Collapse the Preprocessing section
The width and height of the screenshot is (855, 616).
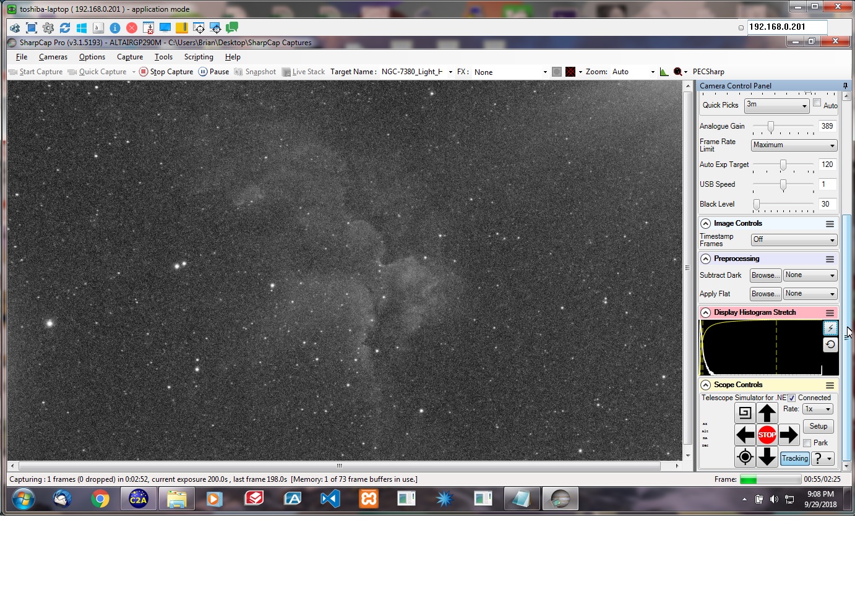coord(705,259)
